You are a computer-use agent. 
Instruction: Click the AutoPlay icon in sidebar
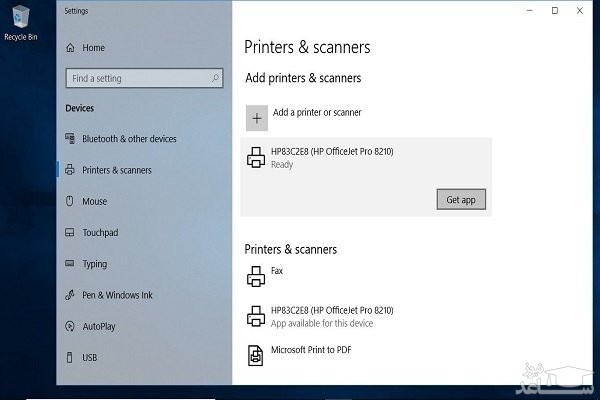70,326
